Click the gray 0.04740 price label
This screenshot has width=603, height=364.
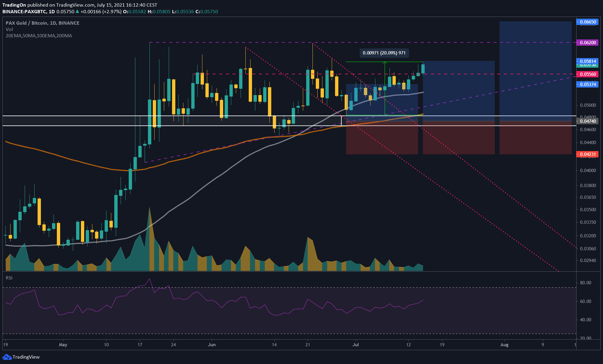click(587, 121)
